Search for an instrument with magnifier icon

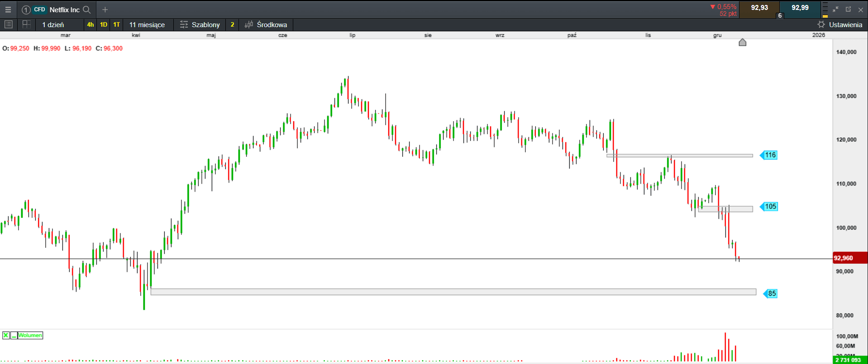point(87,9)
